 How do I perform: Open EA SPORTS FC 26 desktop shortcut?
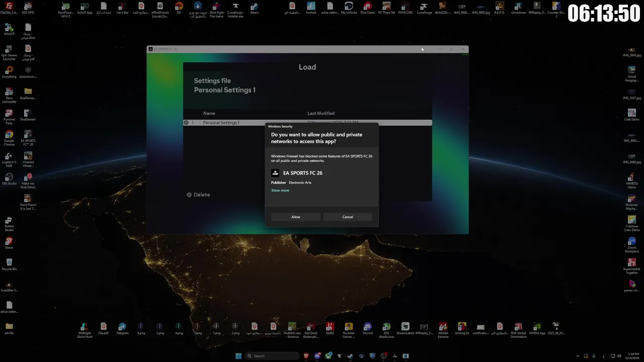click(x=28, y=138)
